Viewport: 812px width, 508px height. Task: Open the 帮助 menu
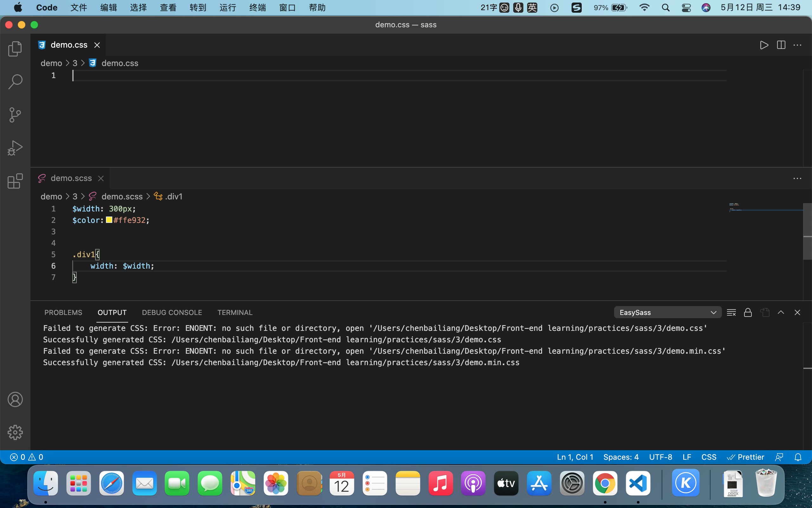tap(318, 7)
